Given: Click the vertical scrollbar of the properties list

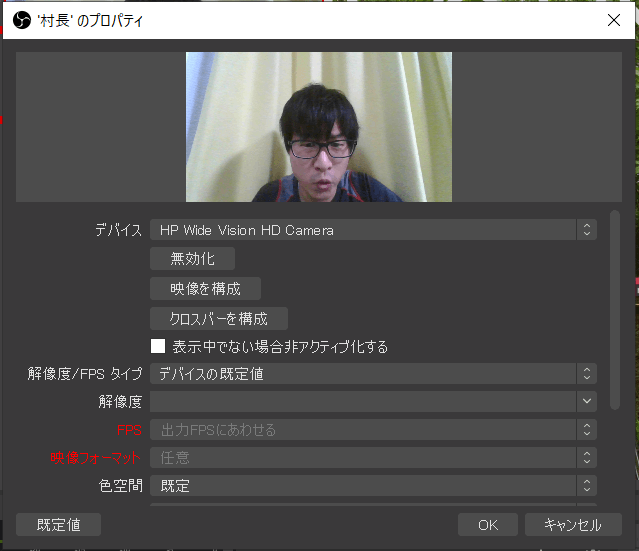Looking at the screenshot, I should coord(615,310).
